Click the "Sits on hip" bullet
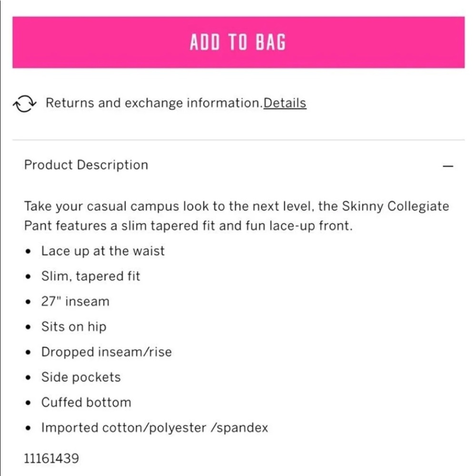The width and height of the screenshot is (476, 476). (x=74, y=327)
